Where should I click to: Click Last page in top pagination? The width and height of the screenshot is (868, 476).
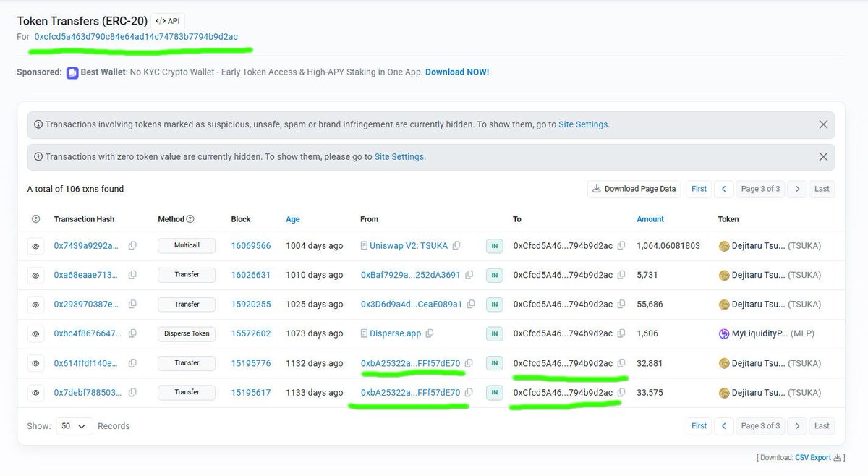point(822,189)
